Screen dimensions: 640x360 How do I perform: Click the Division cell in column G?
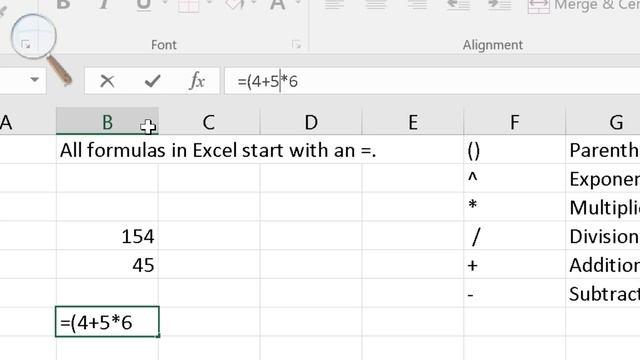pos(603,236)
